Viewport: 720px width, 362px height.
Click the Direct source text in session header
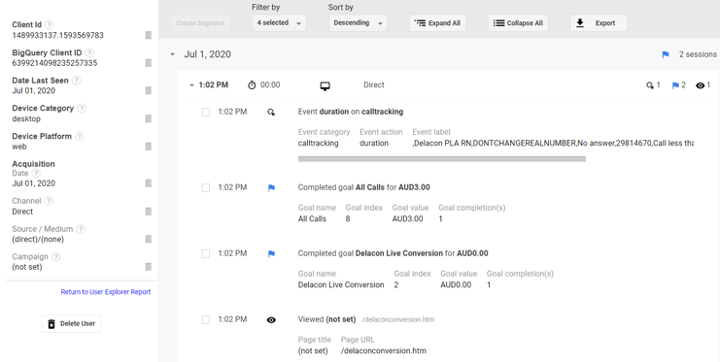pos(374,85)
